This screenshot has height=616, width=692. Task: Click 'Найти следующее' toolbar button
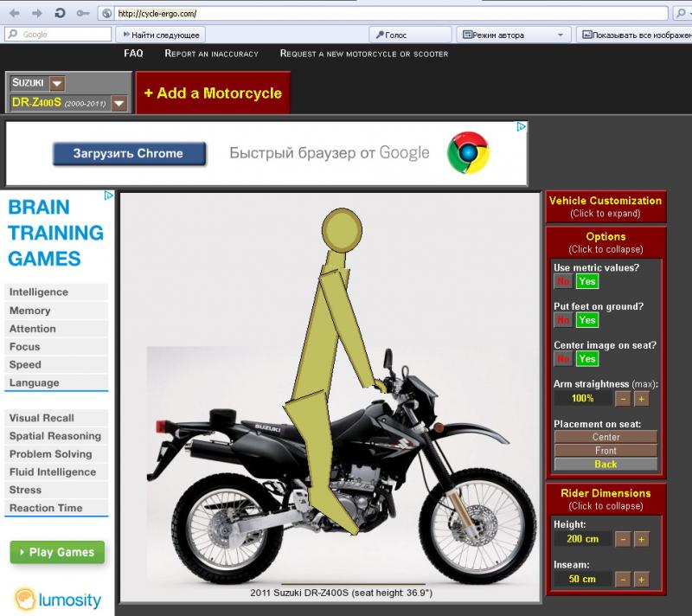click(x=162, y=35)
